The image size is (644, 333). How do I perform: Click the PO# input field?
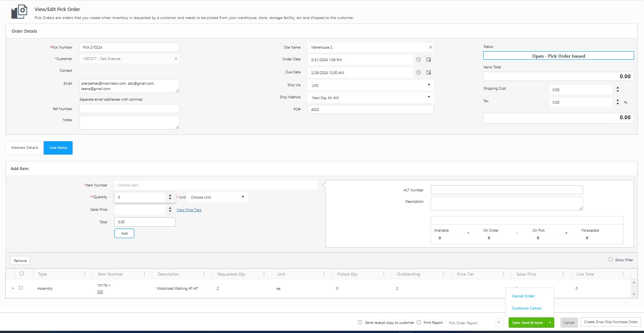(x=370, y=109)
